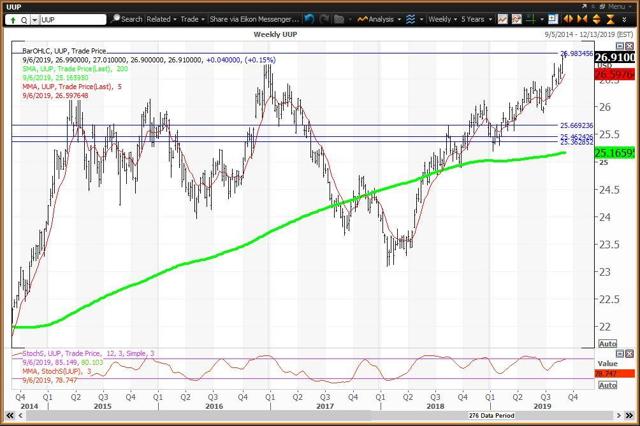
Task: Expand dropdown beside wavy lines icon
Action: pyautogui.click(x=421, y=20)
